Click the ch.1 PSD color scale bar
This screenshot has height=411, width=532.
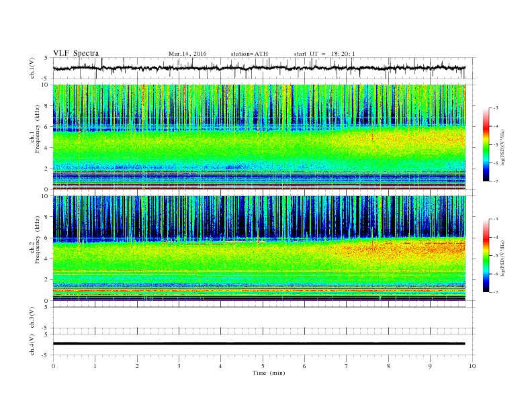(486, 145)
